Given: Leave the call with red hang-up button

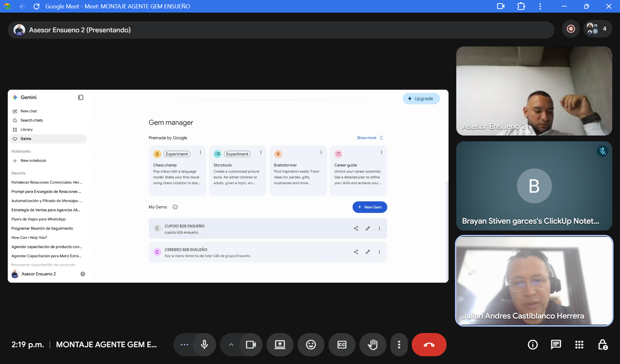Looking at the screenshot, I should pyautogui.click(x=429, y=345).
